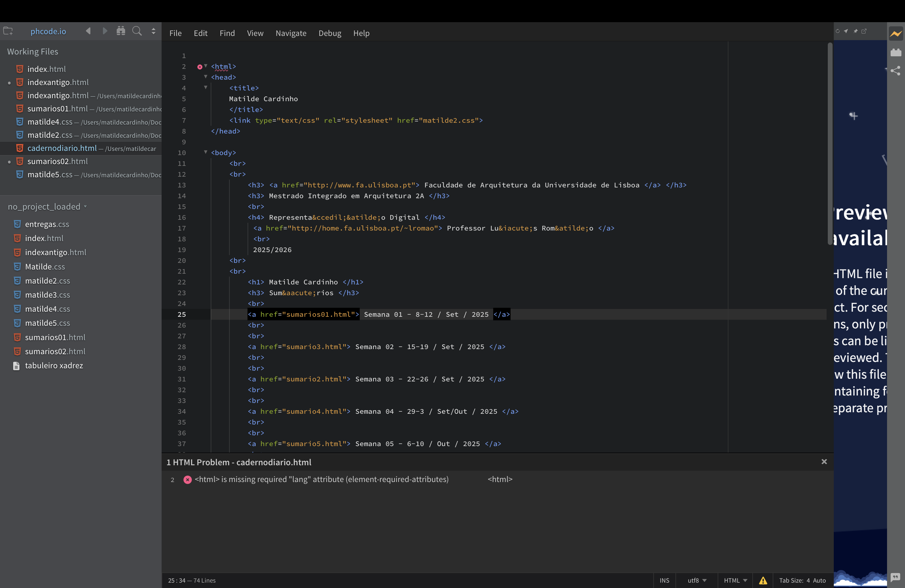Image resolution: width=905 pixels, height=588 pixels.
Task: Click the binoculars show-in-file-tree icon
Action: coord(121,31)
